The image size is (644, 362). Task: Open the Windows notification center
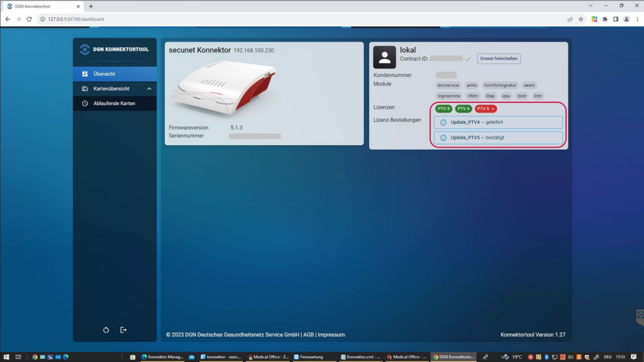coord(634,357)
